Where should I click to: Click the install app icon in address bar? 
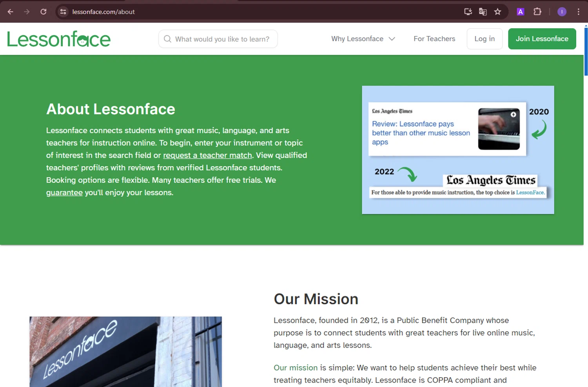click(468, 12)
